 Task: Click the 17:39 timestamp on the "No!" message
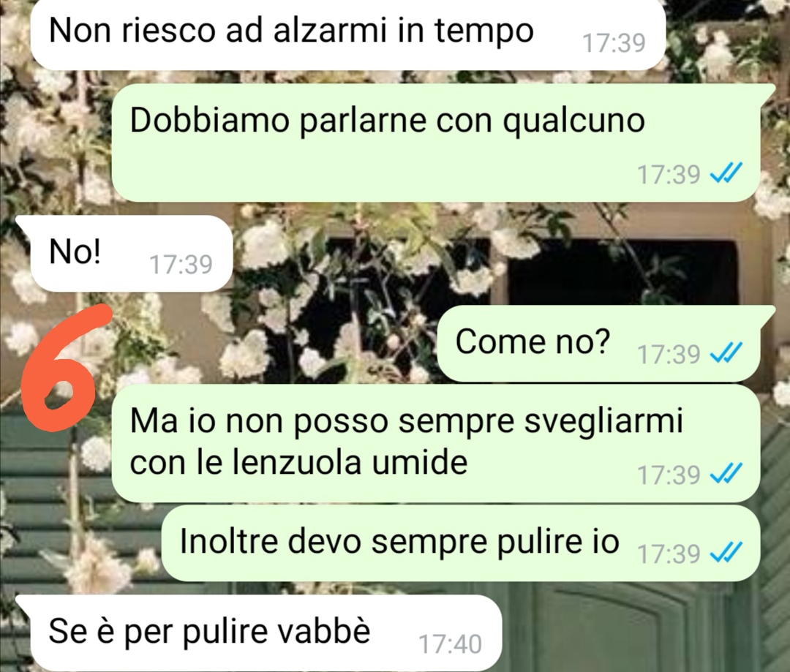(x=181, y=264)
